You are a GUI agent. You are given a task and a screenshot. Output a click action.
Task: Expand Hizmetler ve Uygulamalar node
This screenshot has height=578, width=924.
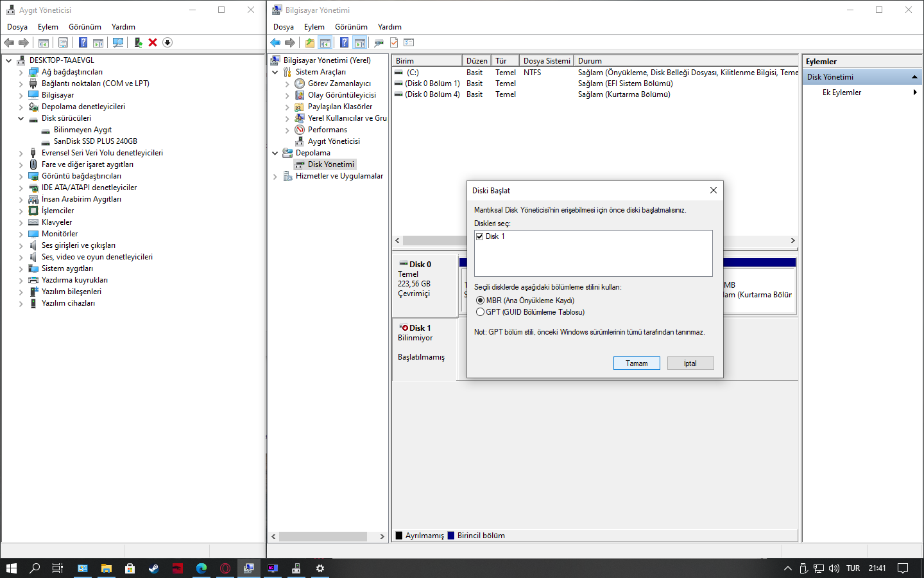(275, 176)
